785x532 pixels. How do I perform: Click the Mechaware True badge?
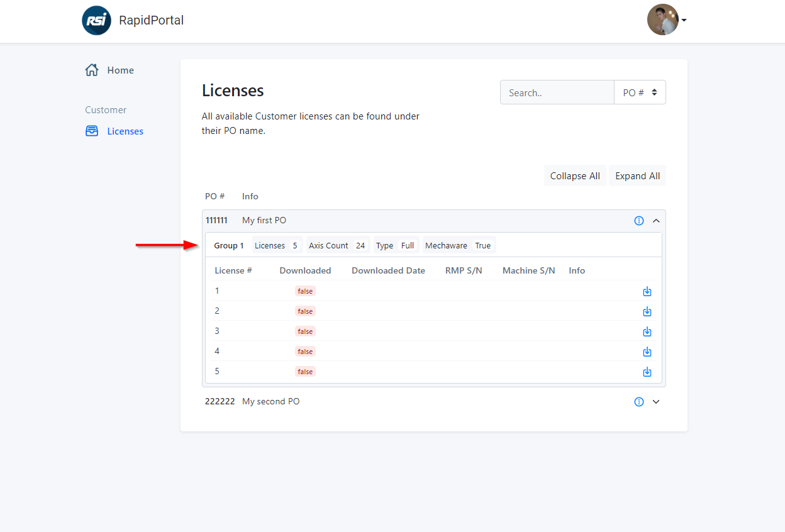point(459,245)
